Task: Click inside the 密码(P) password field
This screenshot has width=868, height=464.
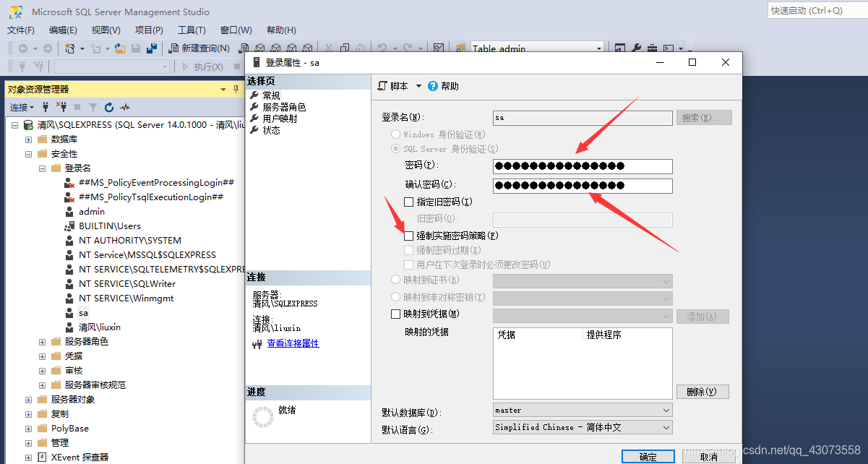Action: [583, 166]
